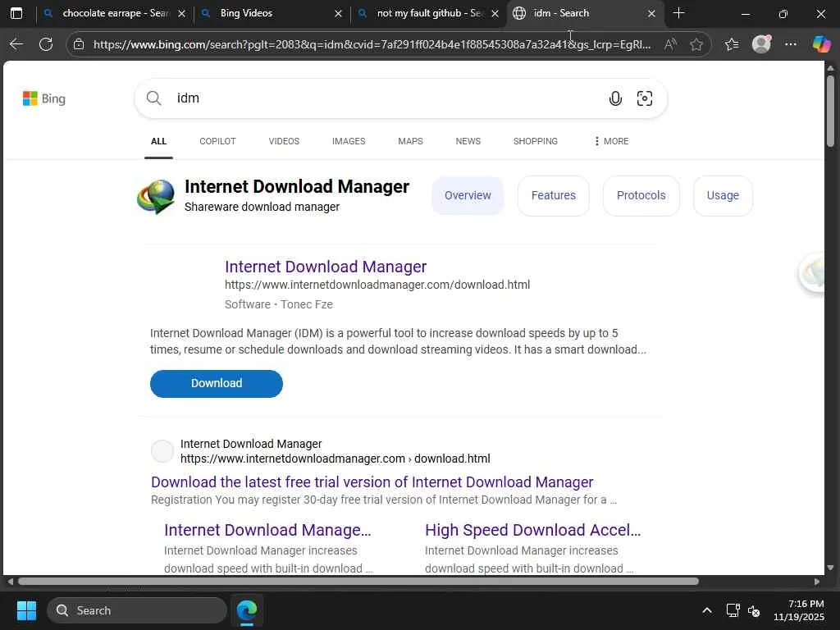Screen dimensions: 840x630
Task: Close the Bing Videos tab
Action: click(x=338, y=13)
